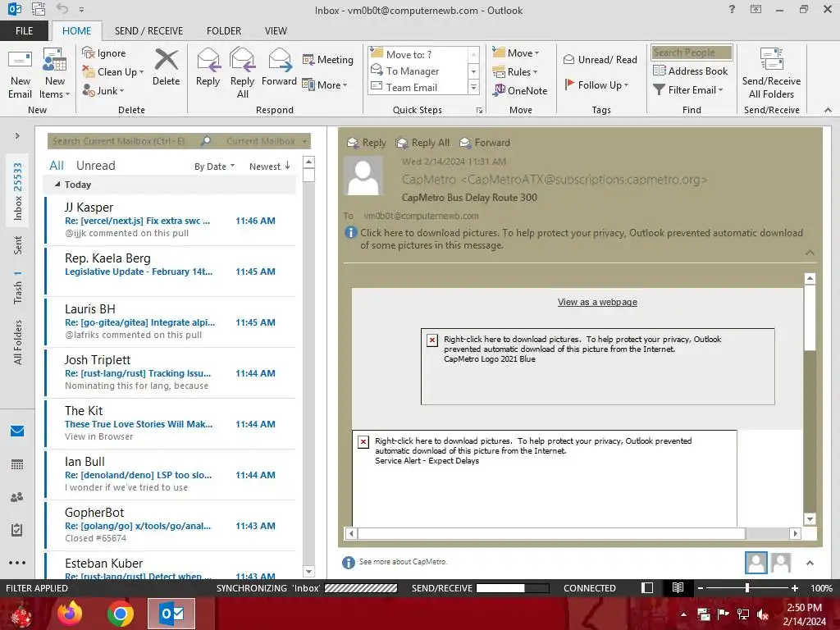840x630 pixels.
Task: Open the FILE tab
Action: [24, 31]
